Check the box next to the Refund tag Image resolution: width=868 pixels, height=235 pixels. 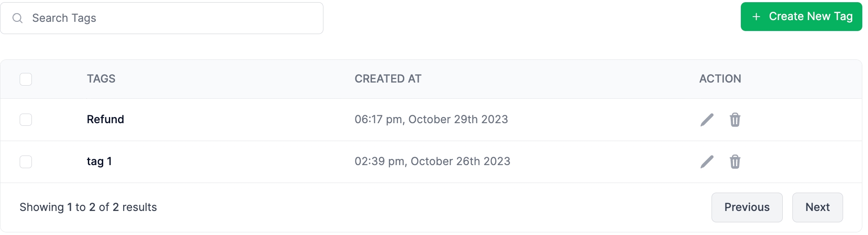tap(26, 120)
